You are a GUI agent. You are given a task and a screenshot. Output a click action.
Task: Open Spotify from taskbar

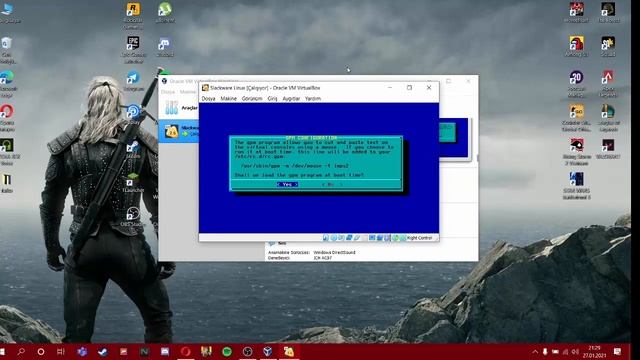click(x=227, y=351)
